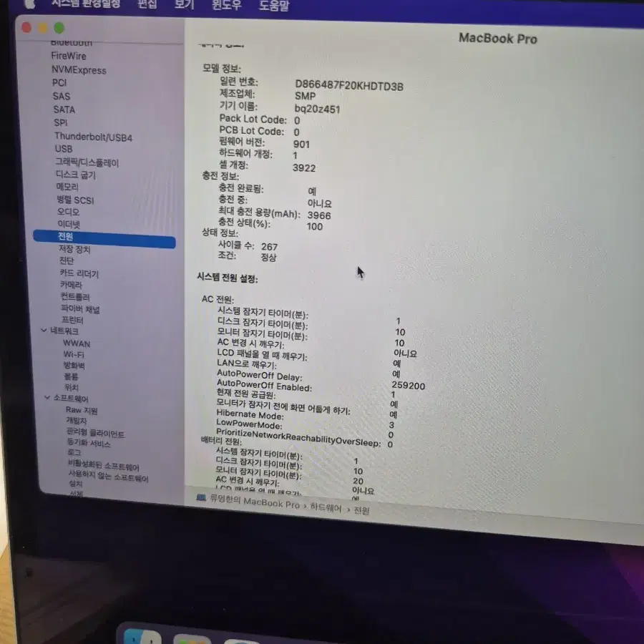
Task: Select PCI in the hardware list
Action: click(59, 83)
